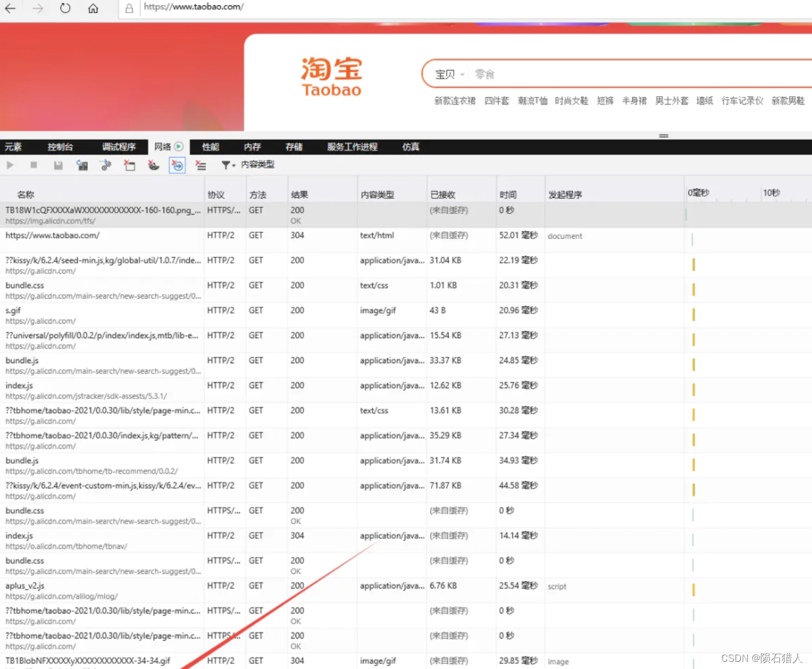Switch to the 仿真 devtools tab
This screenshot has width=812, height=669.
point(411,147)
